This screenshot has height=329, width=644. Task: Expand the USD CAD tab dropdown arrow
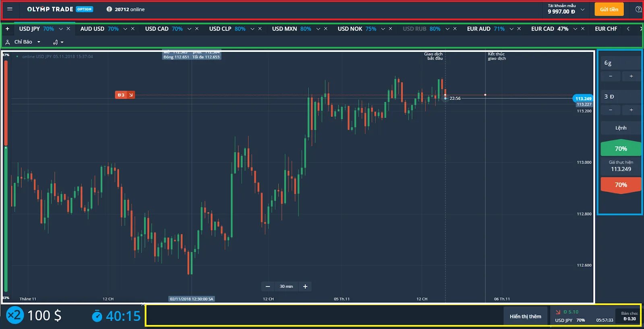coord(189,29)
